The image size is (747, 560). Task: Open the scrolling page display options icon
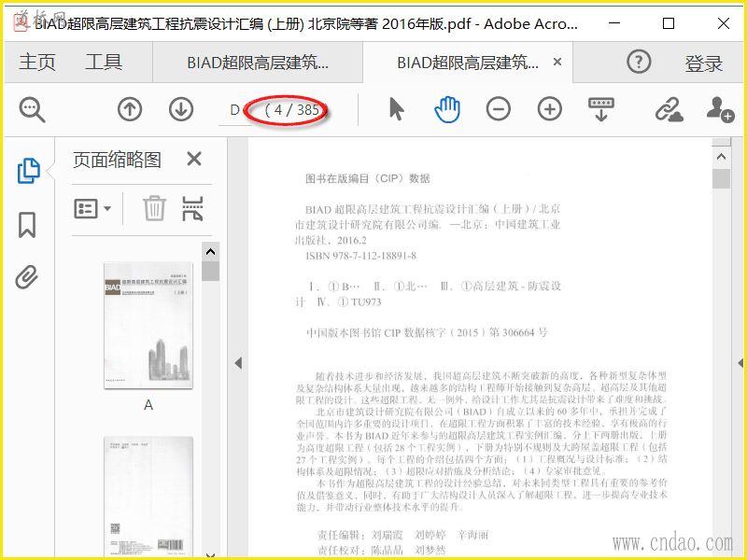click(x=601, y=109)
